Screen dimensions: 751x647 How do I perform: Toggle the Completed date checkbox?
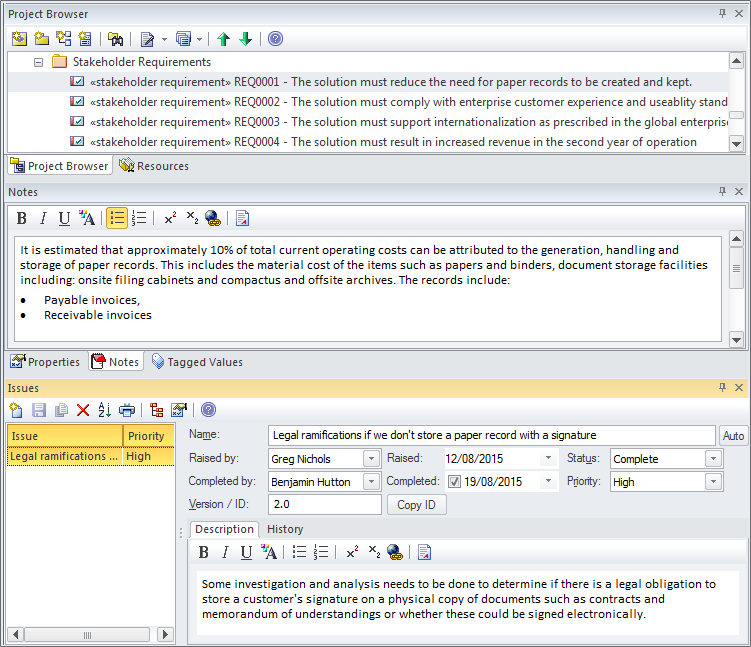click(454, 482)
